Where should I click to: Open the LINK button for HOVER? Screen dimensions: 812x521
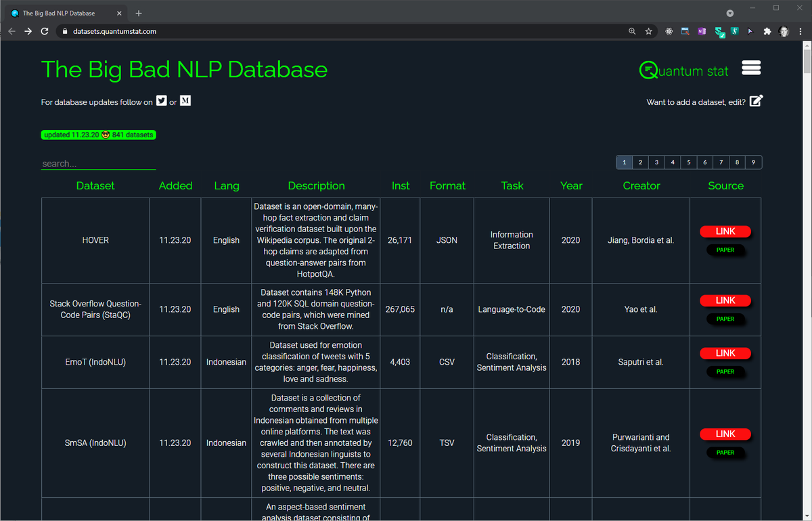tap(725, 231)
